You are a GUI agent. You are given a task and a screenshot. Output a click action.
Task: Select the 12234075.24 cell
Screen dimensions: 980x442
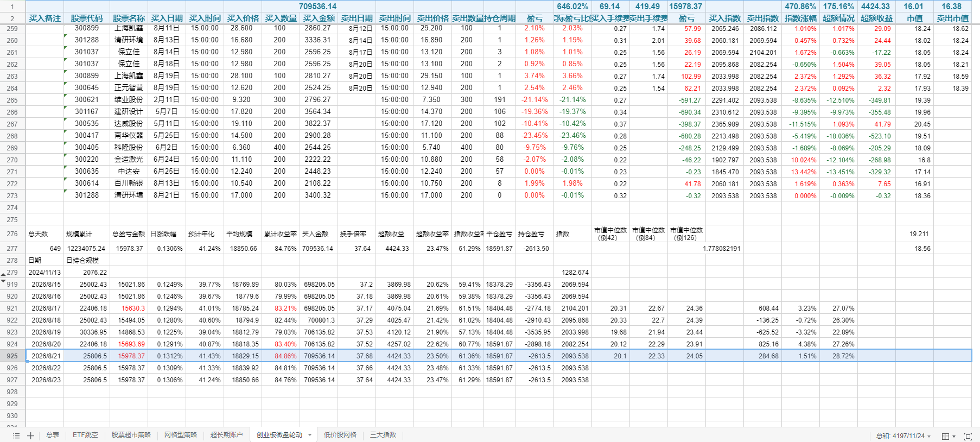[x=87, y=249]
